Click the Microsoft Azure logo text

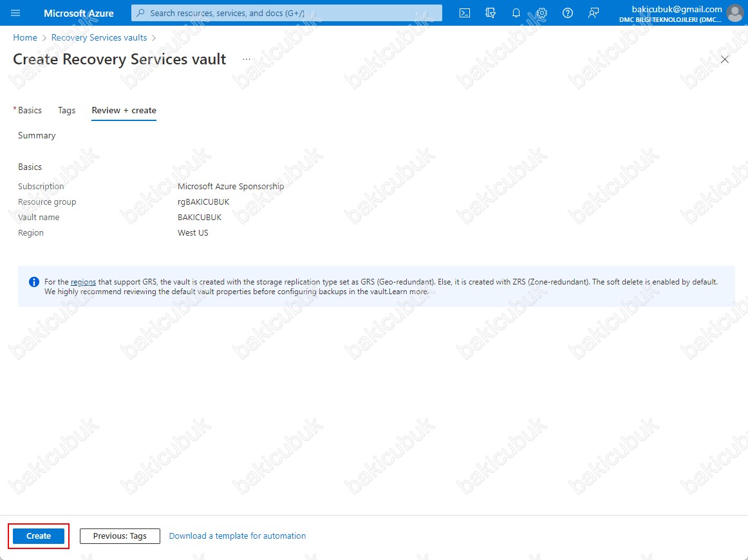pyautogui.click(x=79, y=13)
